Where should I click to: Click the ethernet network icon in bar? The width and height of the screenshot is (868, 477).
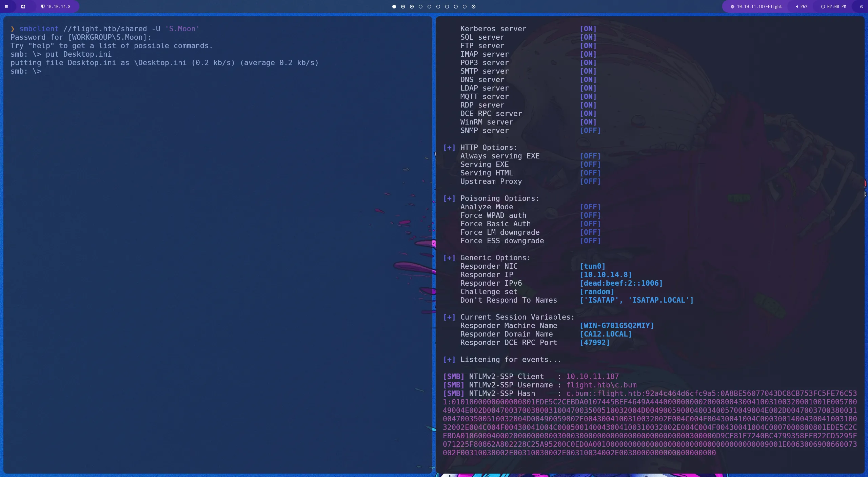23,6
